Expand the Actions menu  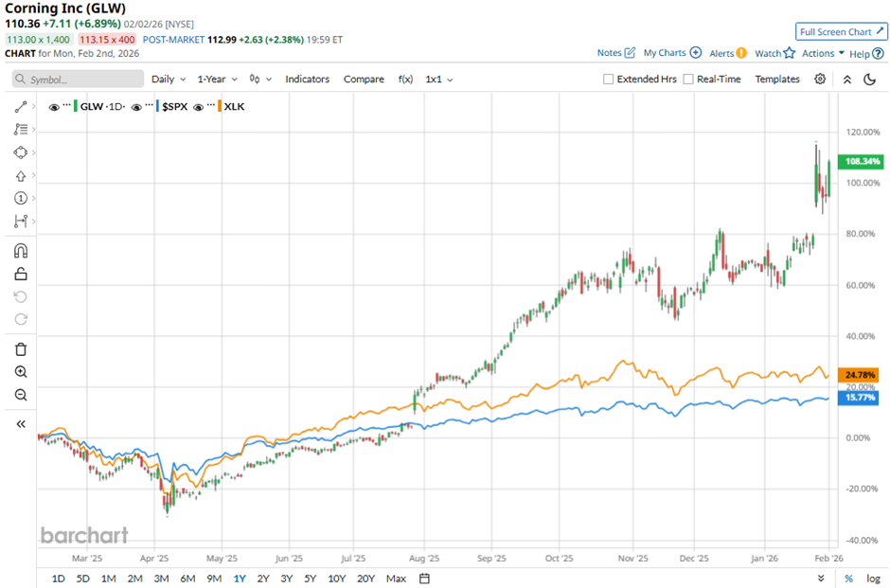(817, 53)
